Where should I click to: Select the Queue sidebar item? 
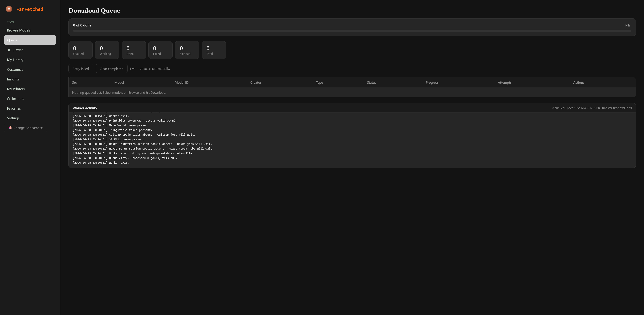30,40
